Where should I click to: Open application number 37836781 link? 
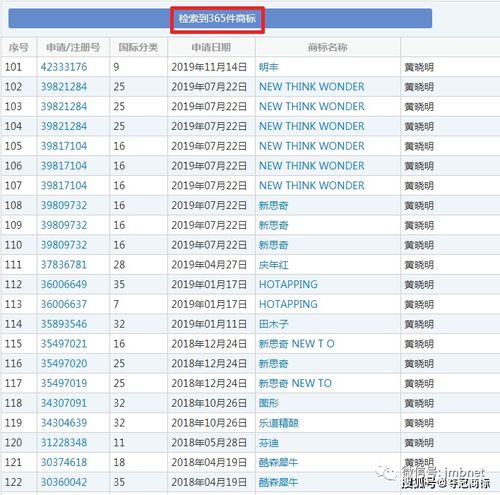coord(64,265)
